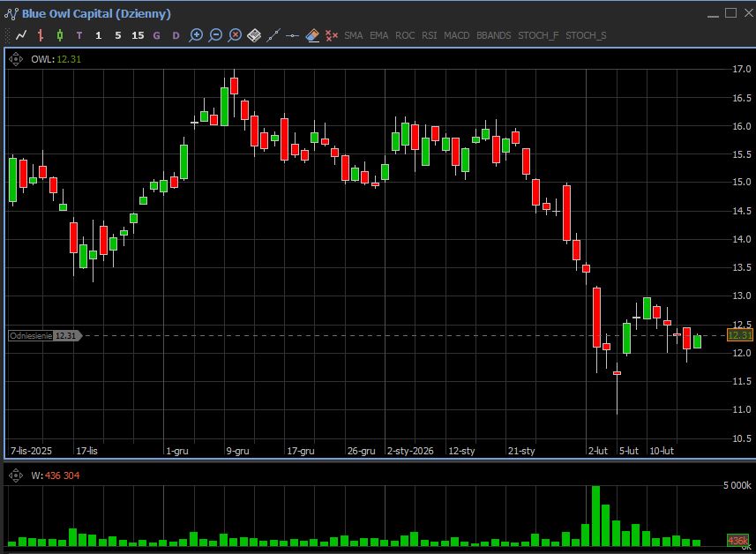Delete all drawings with red X icon
The image size is (756, 554).
(x=332, y=35)
